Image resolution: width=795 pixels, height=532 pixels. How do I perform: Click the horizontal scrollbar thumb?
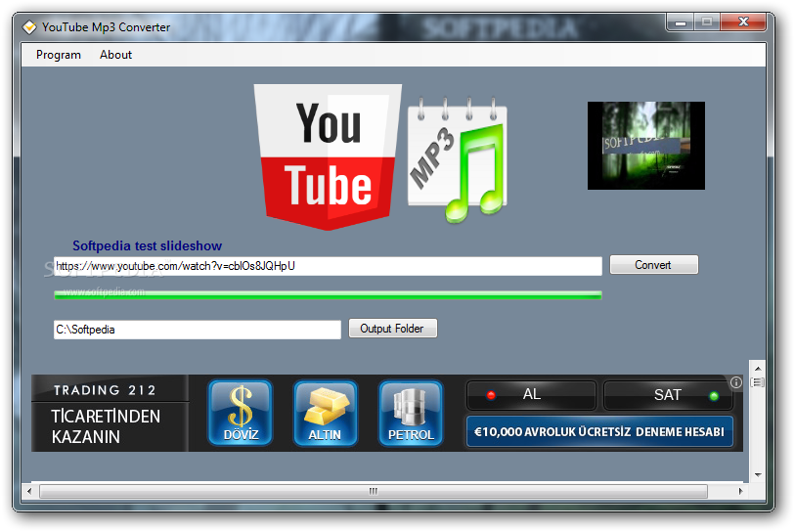(374, 491)
